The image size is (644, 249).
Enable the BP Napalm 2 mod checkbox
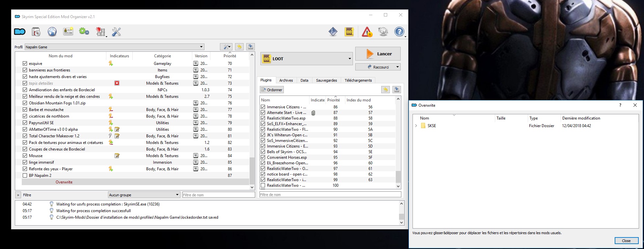(x=25, y=176)
